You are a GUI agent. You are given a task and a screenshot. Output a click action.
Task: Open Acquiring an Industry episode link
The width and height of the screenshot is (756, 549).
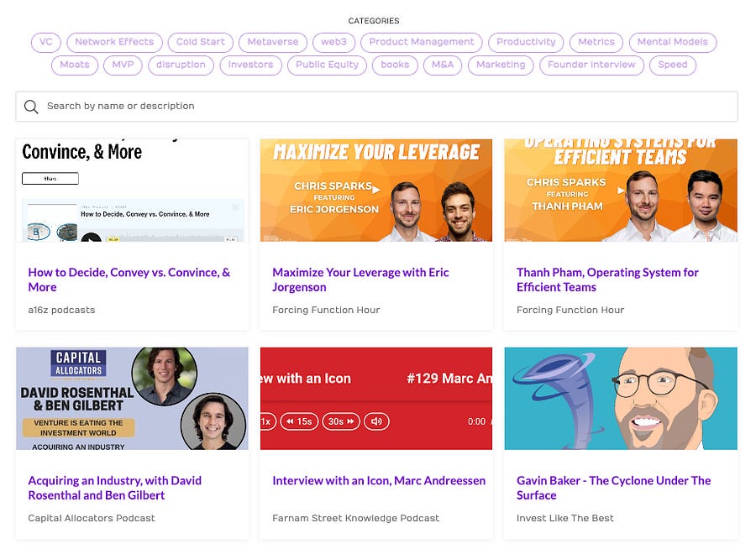click(x=114, y=488)
